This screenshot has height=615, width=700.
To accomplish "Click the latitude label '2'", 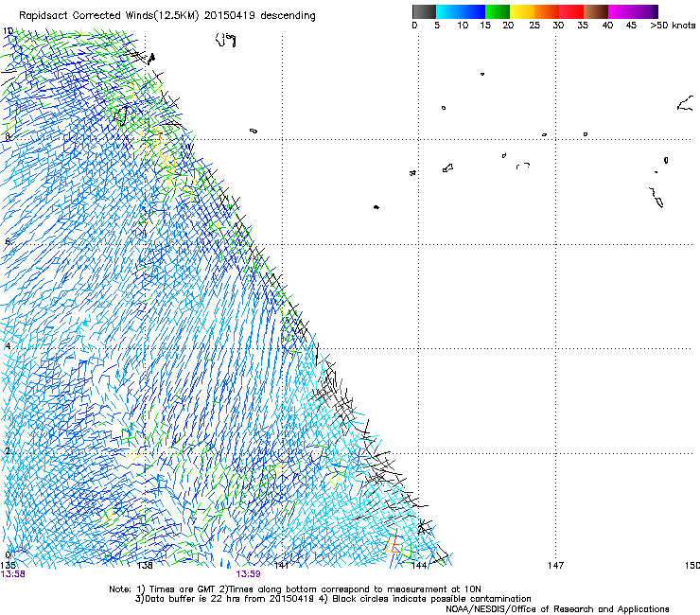I will (x=8, y=451).
